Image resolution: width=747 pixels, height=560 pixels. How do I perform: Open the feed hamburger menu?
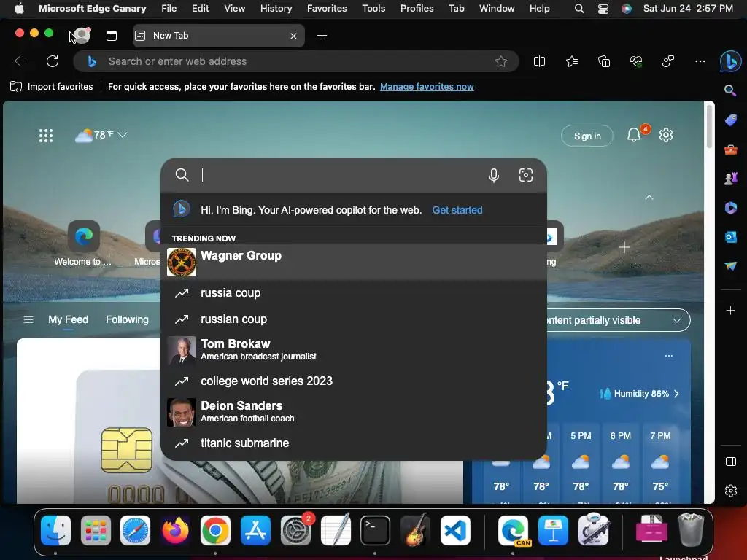point(28,319)
